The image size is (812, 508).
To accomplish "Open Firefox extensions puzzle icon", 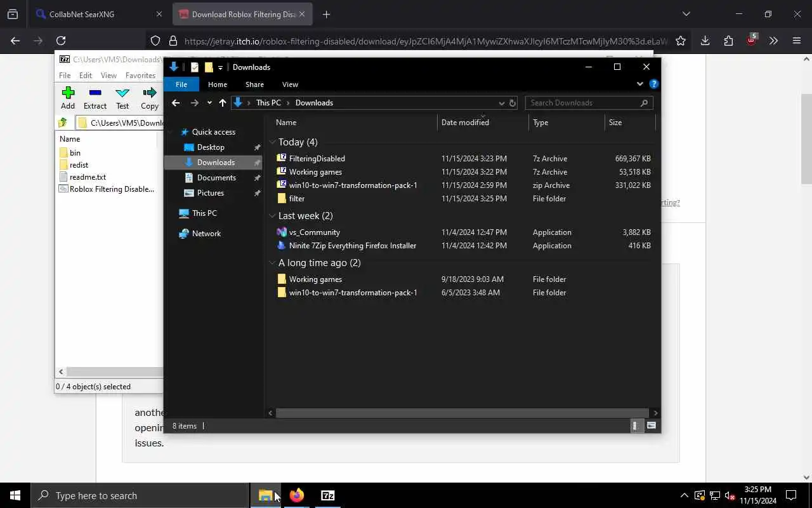I will pyautogui.click(x=728, y=41).
